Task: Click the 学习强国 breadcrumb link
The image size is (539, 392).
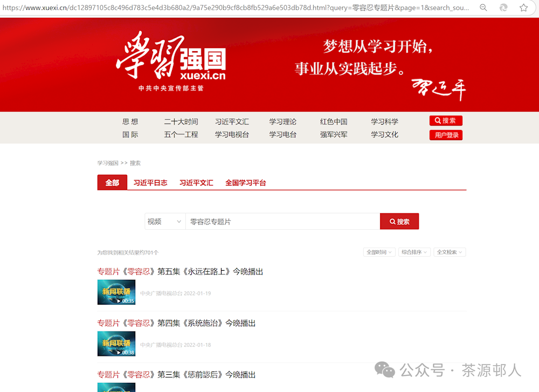Action: click(108, 163)
